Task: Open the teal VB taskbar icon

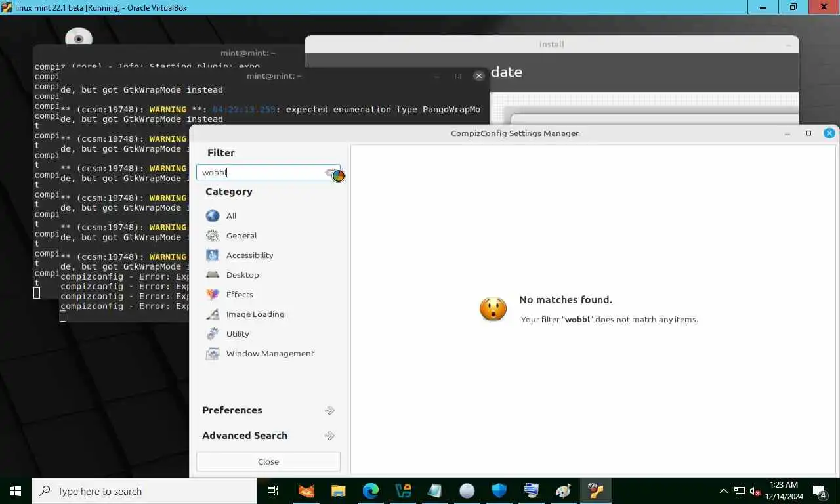Action: (x=403, y=491)
